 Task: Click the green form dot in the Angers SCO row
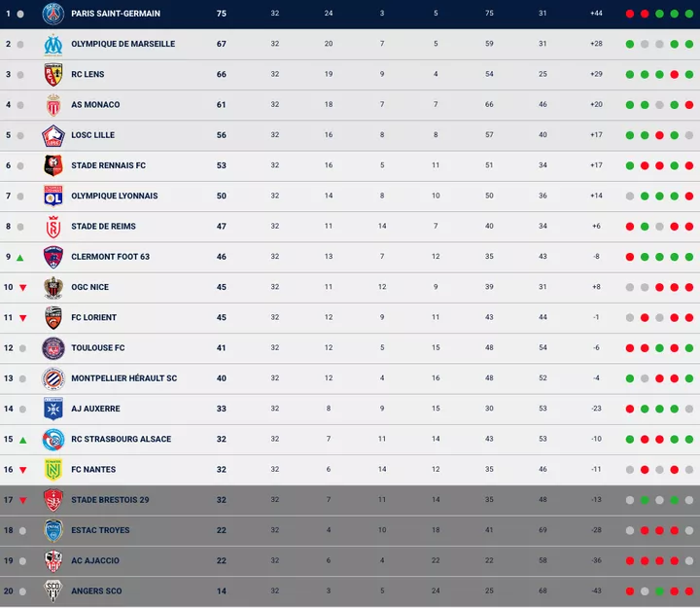tap(659, 590)
